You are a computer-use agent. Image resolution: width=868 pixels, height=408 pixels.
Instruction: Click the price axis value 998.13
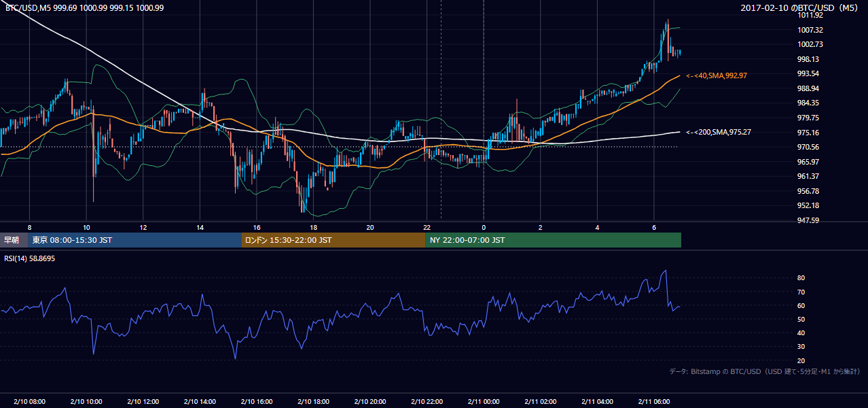pyautogui.click(x=808, y=59)
